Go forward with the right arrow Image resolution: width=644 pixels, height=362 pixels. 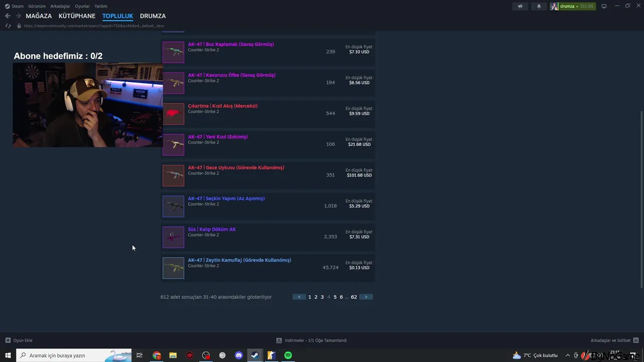[x=19, y=16]
